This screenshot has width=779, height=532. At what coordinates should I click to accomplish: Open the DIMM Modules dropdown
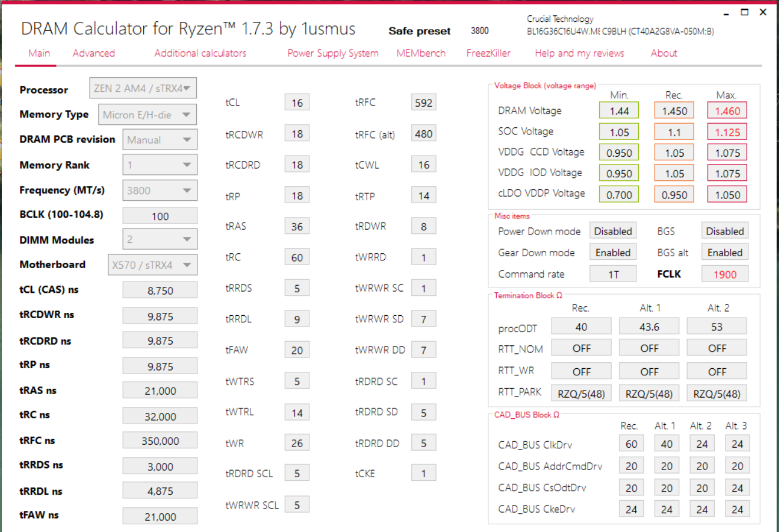tap(160, 239)
